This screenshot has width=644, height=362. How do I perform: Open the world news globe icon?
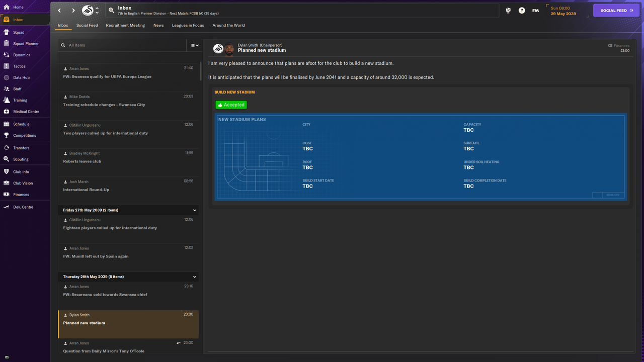(508, 10)
